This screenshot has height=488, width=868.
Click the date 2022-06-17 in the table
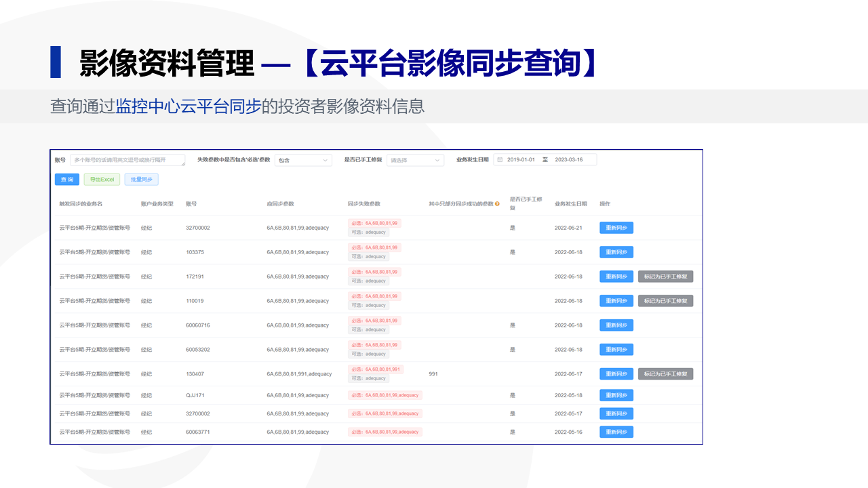(568, 374)
